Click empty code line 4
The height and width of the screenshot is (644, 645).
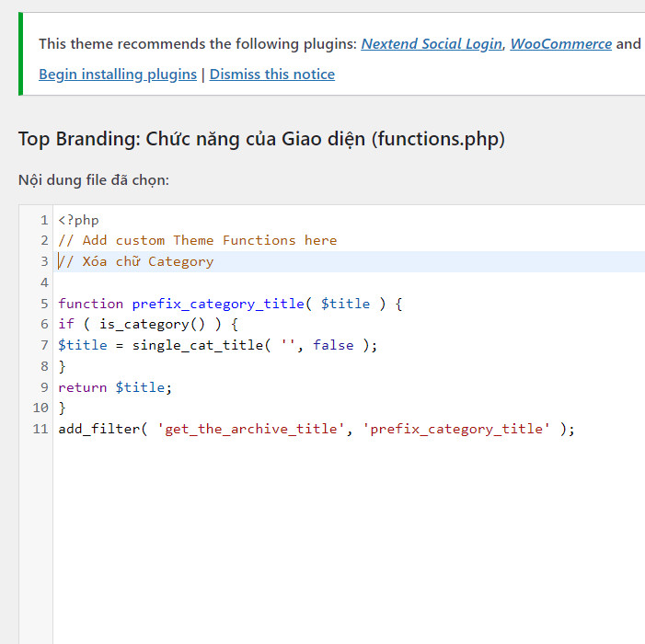349,282
